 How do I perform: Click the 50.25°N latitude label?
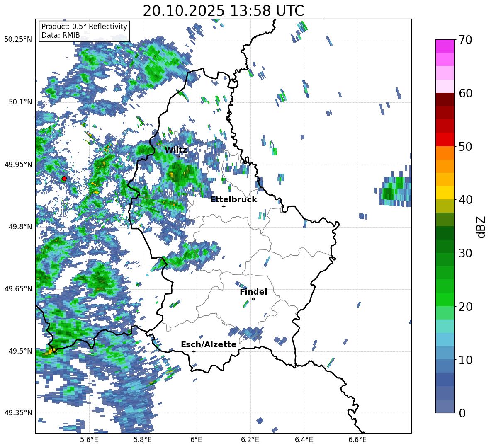[x=18, y=40]
